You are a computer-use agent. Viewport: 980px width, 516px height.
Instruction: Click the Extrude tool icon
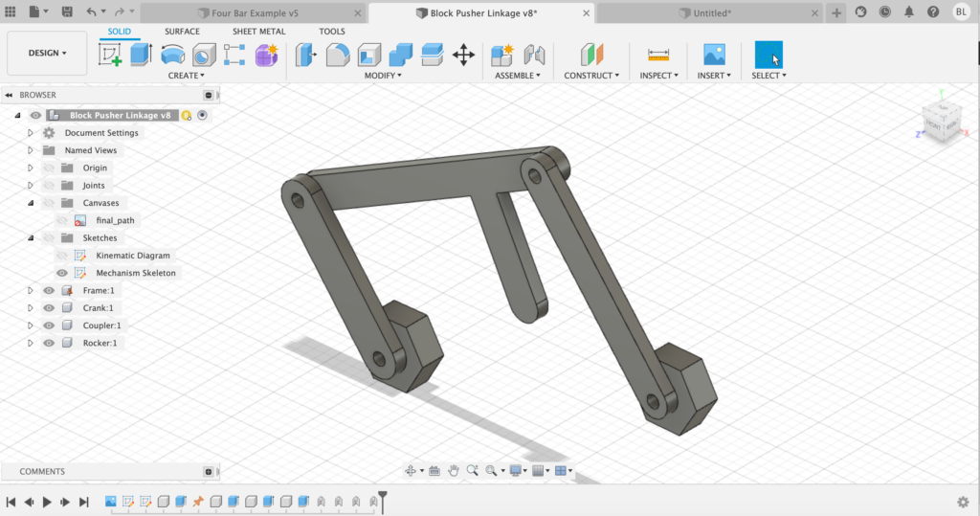142,55
